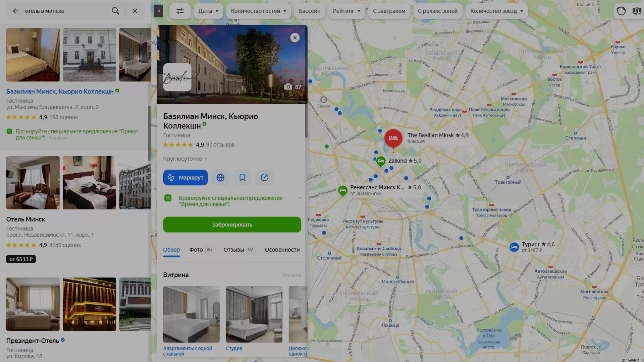Click the от 6513 ₽ price badge
The width and height of the screenshot is (644, 362).
pos(21,259)
